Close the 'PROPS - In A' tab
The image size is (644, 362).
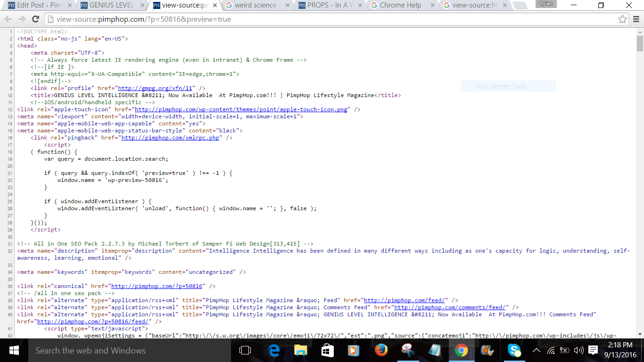click(x=360, y=6)
